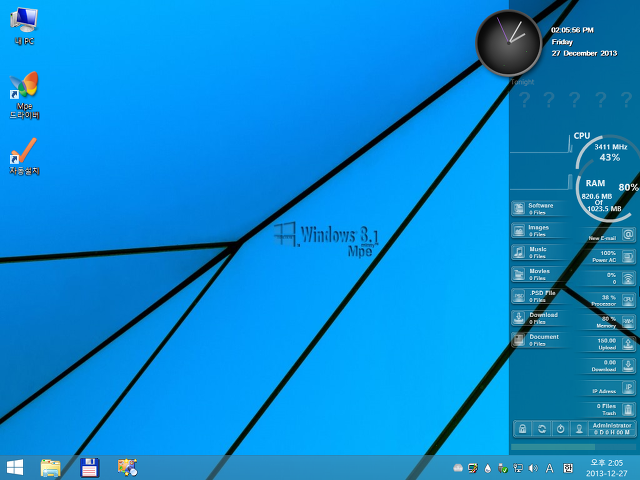This screenshot has width=640, height=480.
Task: Toggle the A input mode indicator
Action: tap(550, 468)
